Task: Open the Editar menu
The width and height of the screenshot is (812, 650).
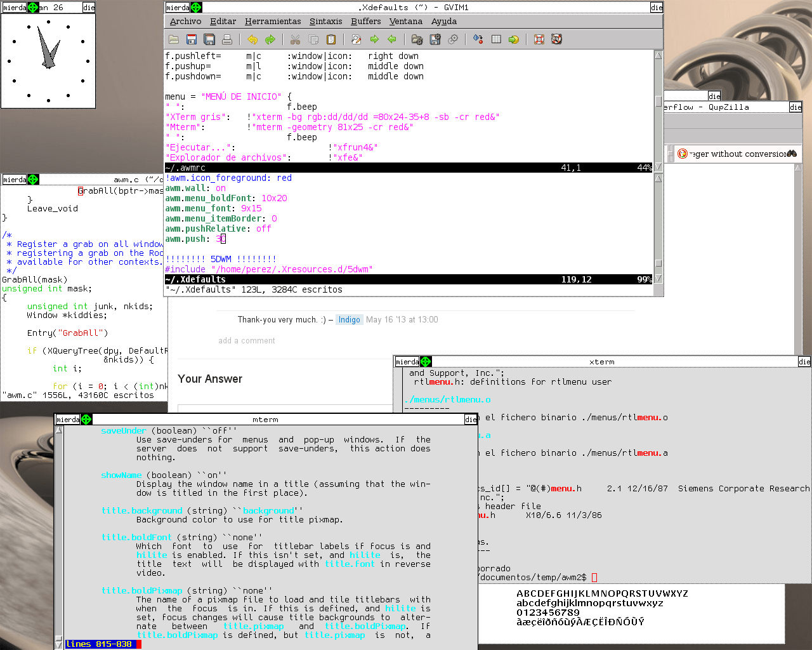Action: pos(223,22)
